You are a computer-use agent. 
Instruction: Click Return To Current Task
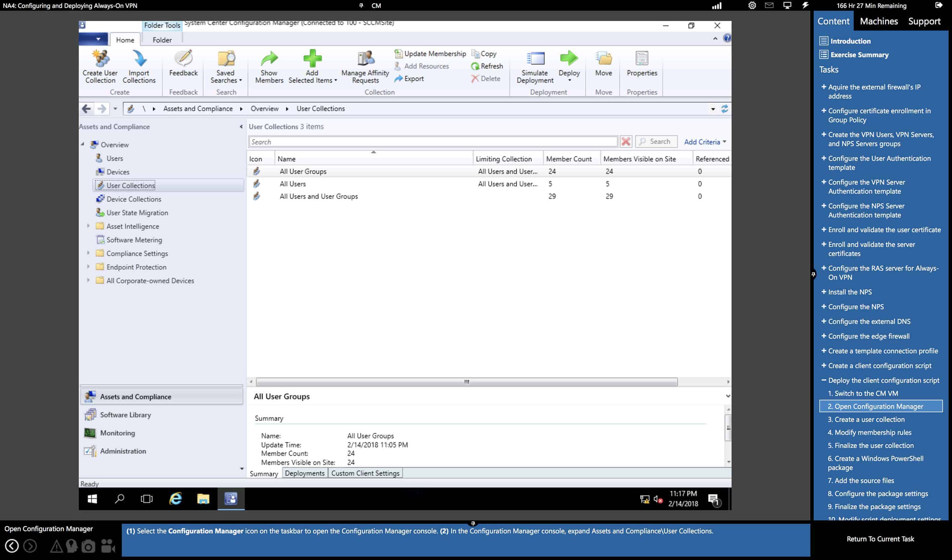[880, 539]
